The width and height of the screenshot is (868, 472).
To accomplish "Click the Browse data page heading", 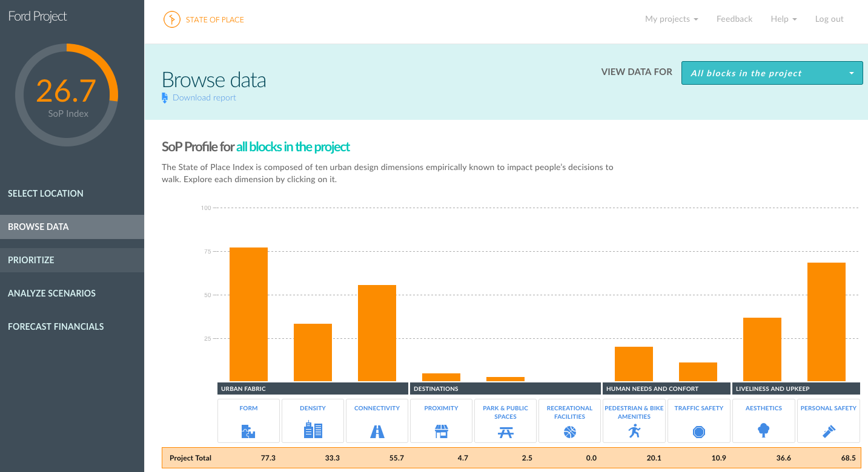I will [214, 80].
